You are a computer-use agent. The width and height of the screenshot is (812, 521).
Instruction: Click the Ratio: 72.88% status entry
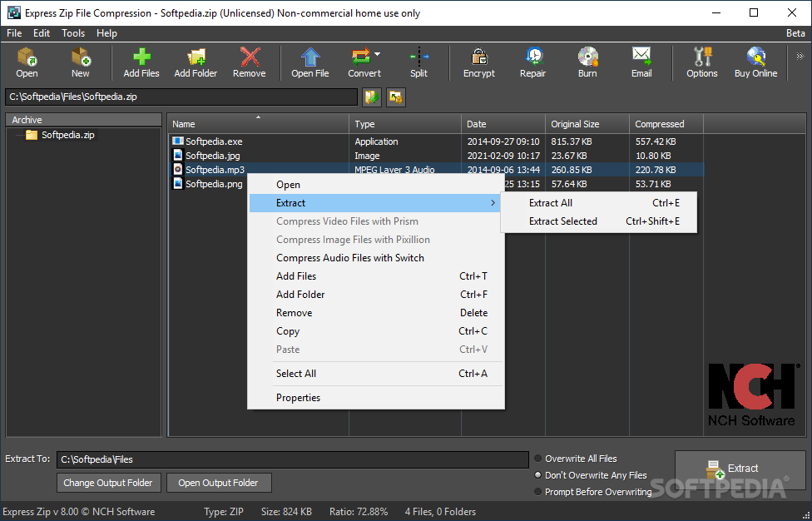coord(359,512)
